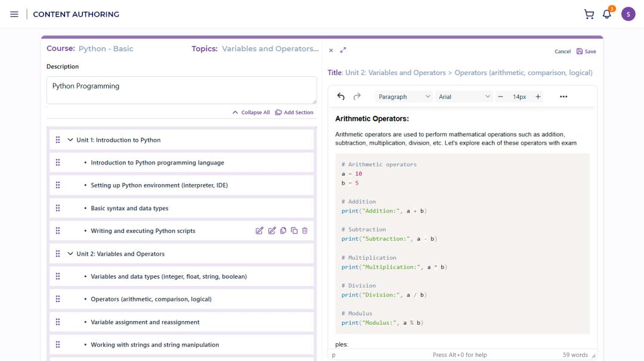Screen dimensions: 644x361
Task: Collapse Unit 2: Variables and Operators
Action: [x=70, y=253]
